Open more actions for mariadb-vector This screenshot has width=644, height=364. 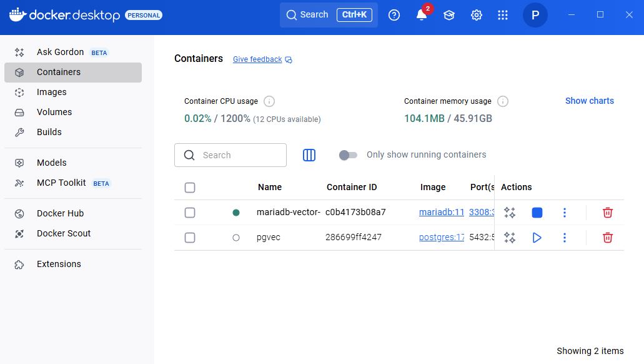(x=564, y=213)
